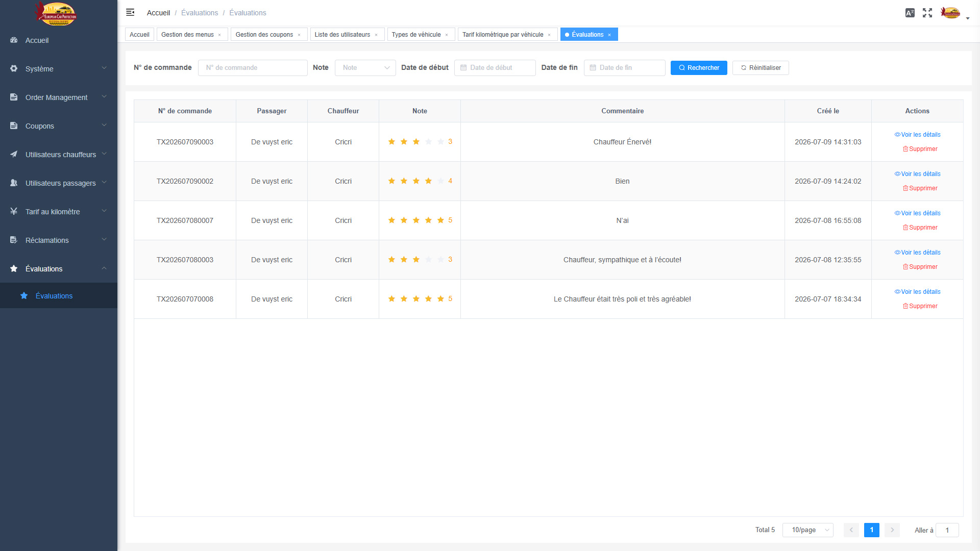The height and width of the screenshot is (551, 980).
Task: Click the Système gear icon
Action: point(14,69)
